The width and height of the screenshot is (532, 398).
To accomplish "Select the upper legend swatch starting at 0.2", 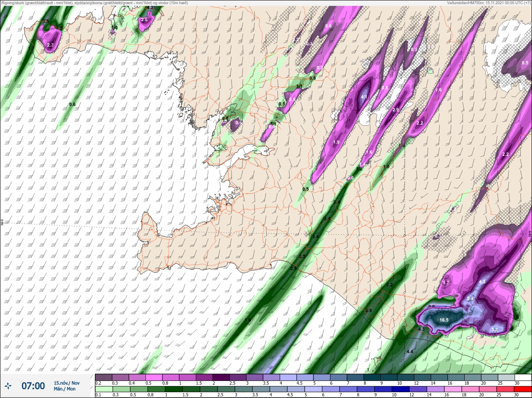I will tap(103, 377).
